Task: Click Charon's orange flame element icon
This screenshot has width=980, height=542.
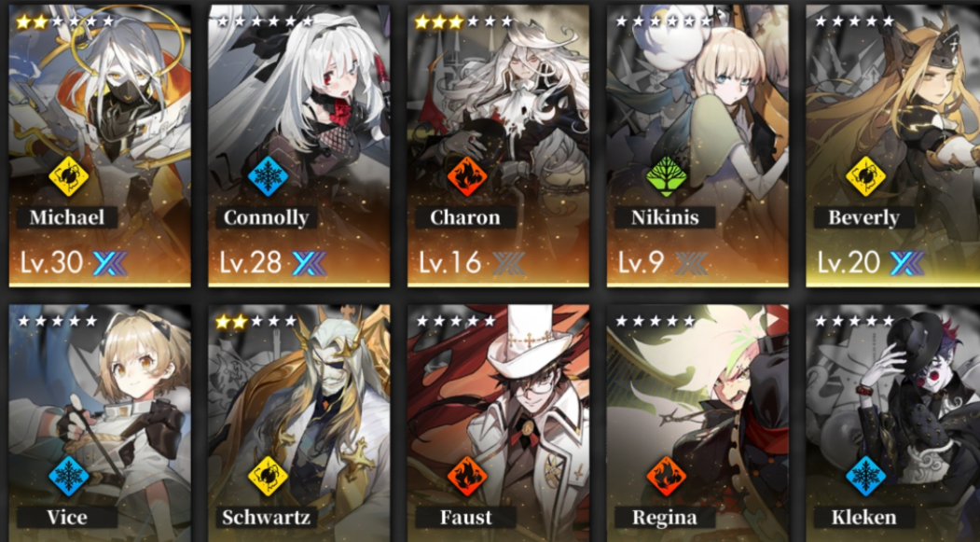Action: tap(467, 177)
